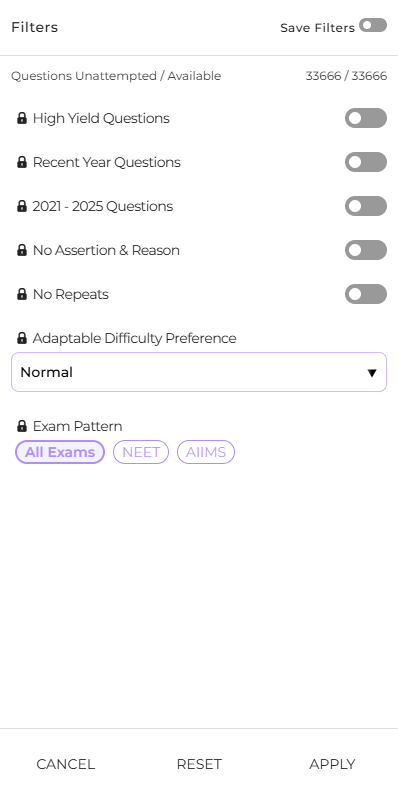Click the lock icon beside High Yield Questions

coord(22,118)
